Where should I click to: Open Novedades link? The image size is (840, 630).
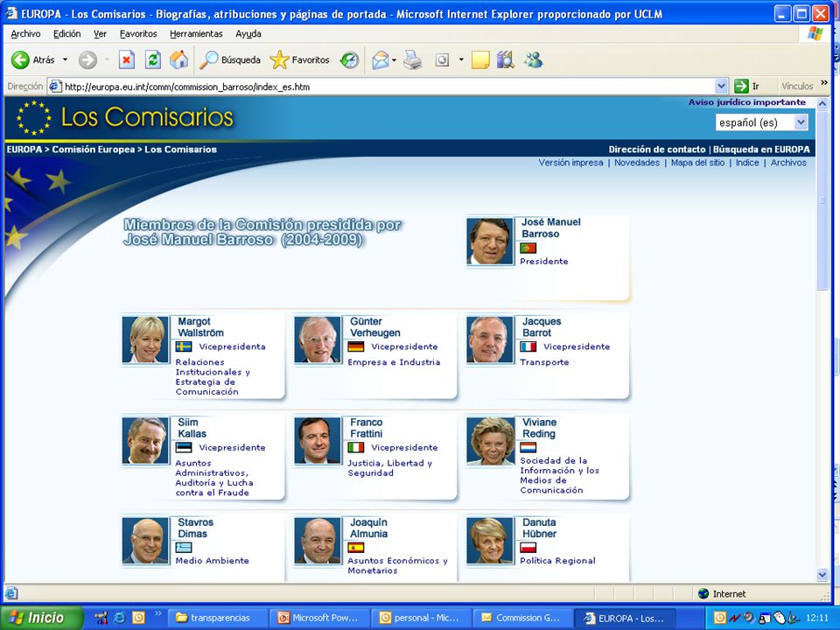(x=637, y=163)
